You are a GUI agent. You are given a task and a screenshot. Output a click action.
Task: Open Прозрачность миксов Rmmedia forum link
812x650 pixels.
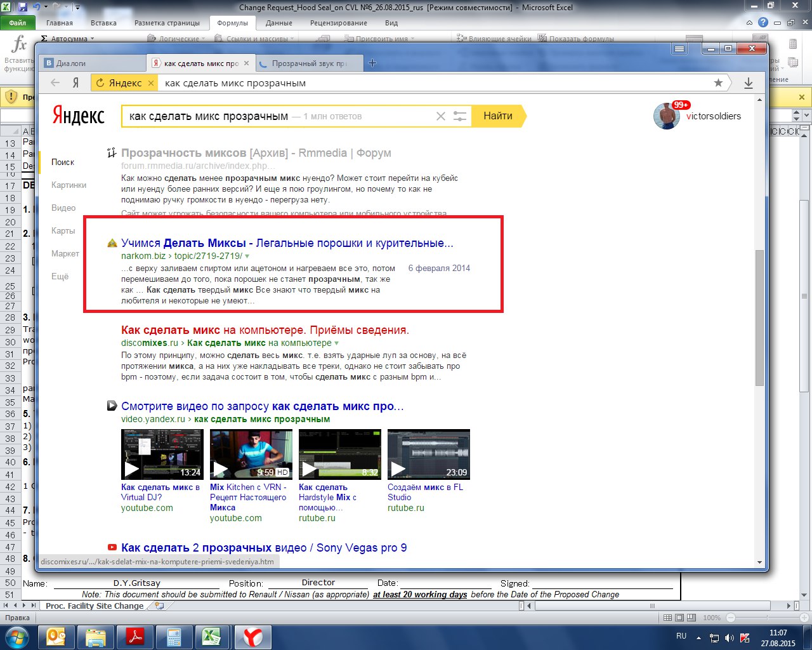pos(256,153)
